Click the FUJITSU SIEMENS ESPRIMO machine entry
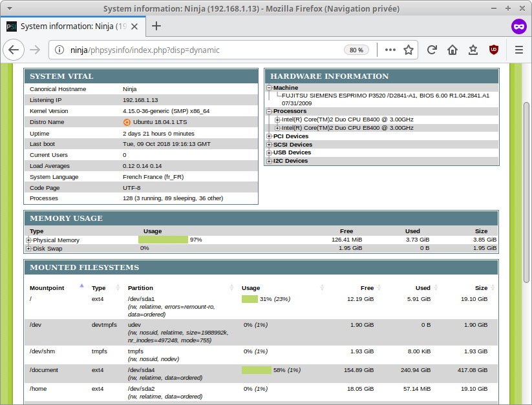 click(x=385, y=99)
